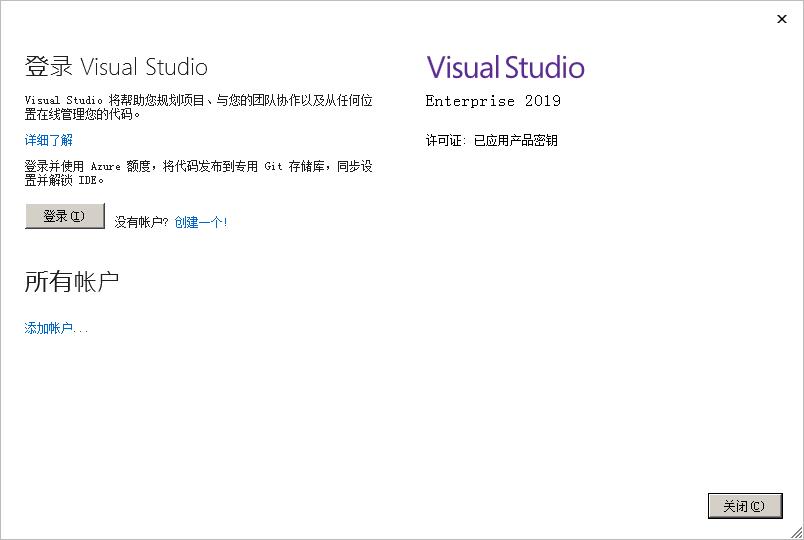The height and width of the screenshot is (540, 804).
Task: Click the 许可证: 已应用产品密钥 license text
Action: click(491, 141)
